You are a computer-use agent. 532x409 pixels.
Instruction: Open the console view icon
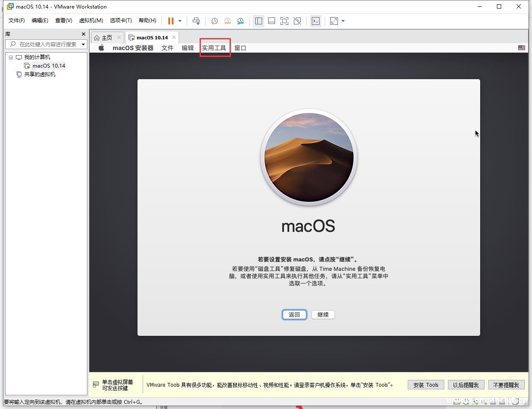point(316,21)
